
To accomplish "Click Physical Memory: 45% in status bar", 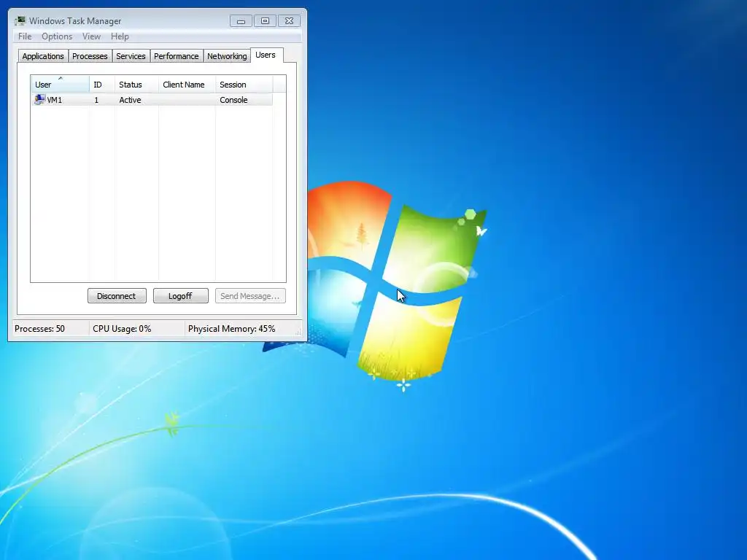I will [x=231, y=329].
